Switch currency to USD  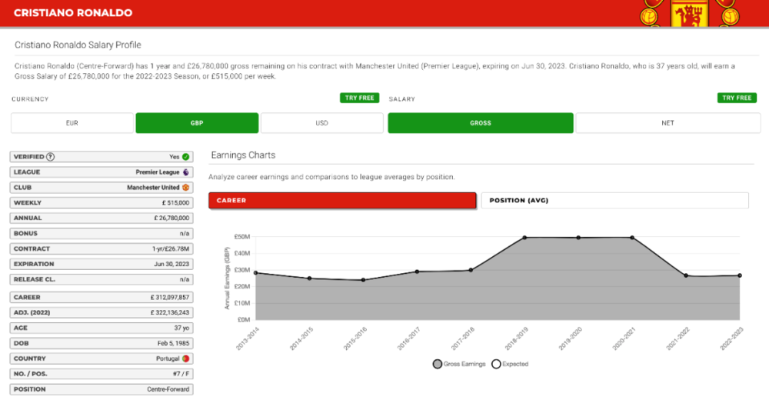(322, 123)
